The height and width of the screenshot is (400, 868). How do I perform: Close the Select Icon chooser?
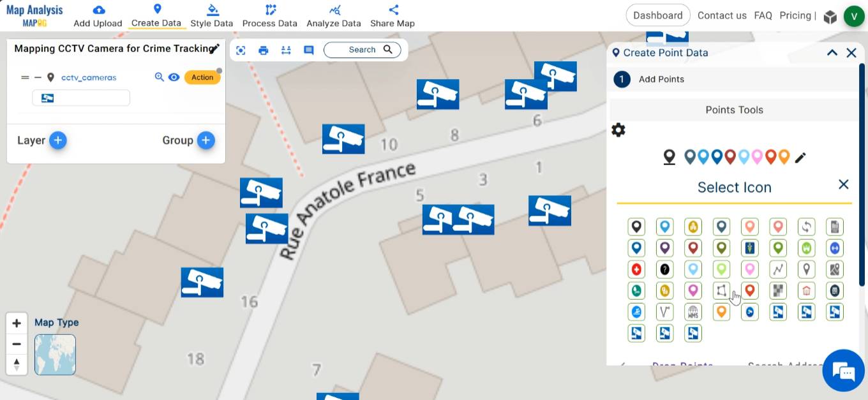click(x=843, y=184)
